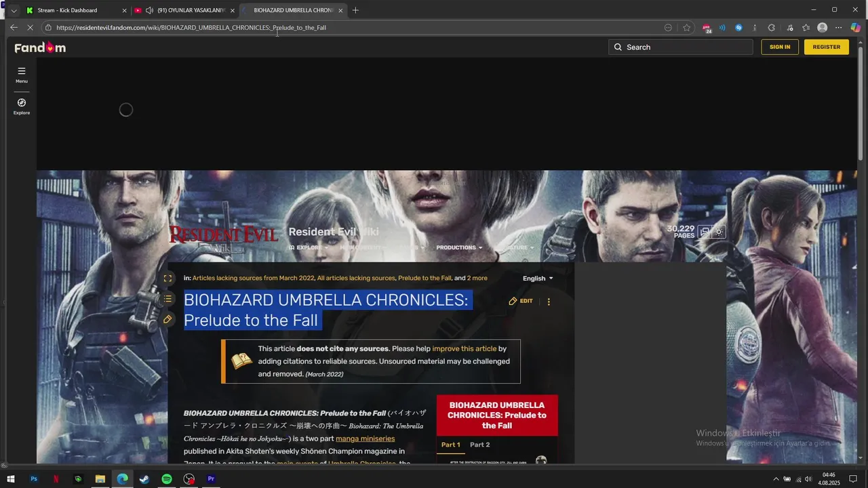Open Spotify from the taskbar
Viewport: 868px width, 488px height.
[x=167, y=479]
